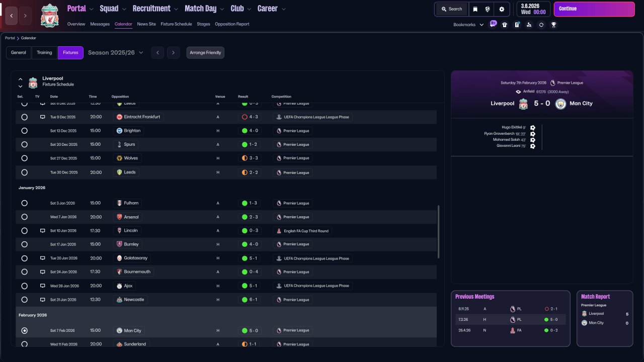
Task: Click the TV icon on the Bournemouth row
Action: pos(43,272)
